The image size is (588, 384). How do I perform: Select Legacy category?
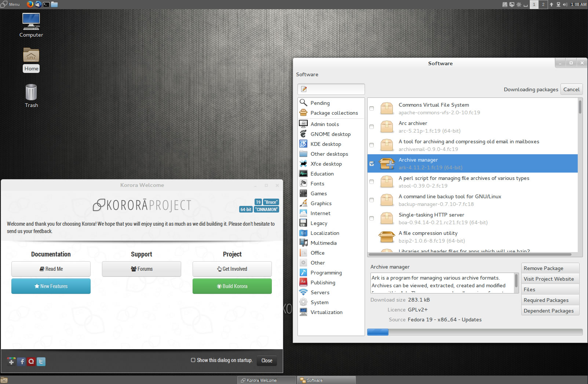(331, 223)
